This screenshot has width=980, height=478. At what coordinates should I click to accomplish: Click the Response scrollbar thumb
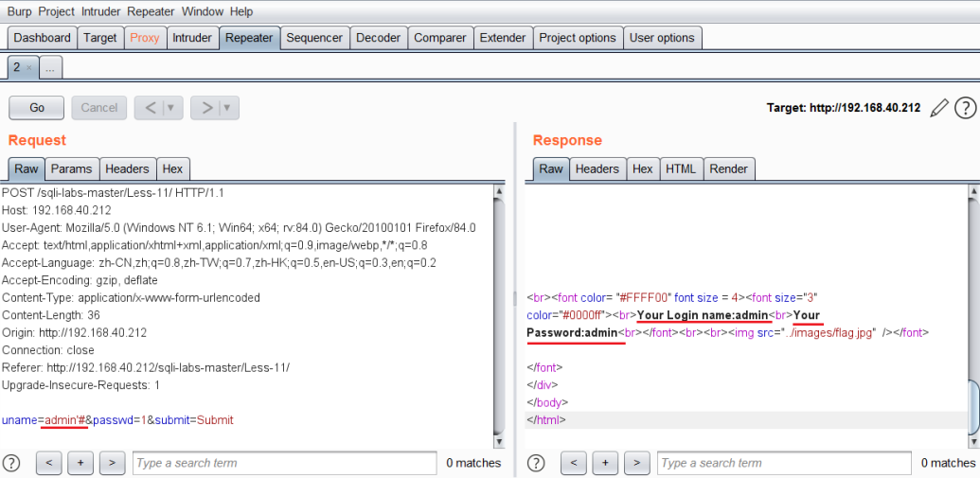[973, 407]
